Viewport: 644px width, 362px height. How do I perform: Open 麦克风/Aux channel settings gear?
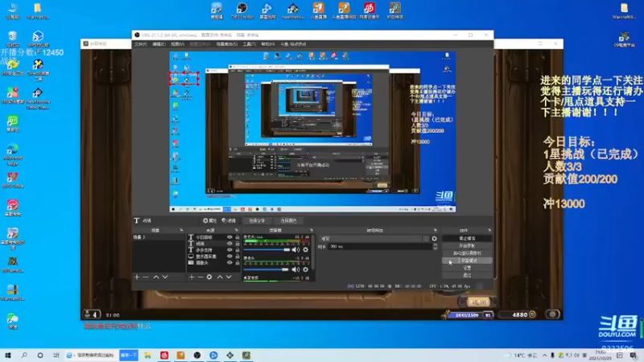click(306, 249)
